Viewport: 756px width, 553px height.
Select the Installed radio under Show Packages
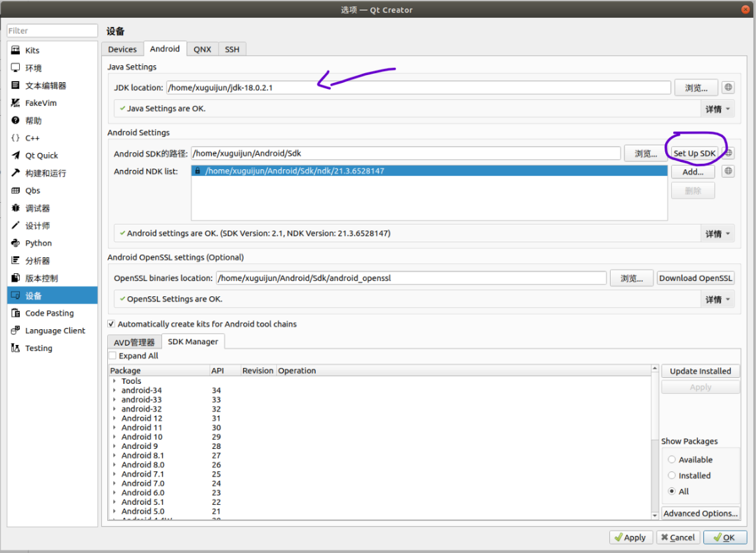pos(671,475)
